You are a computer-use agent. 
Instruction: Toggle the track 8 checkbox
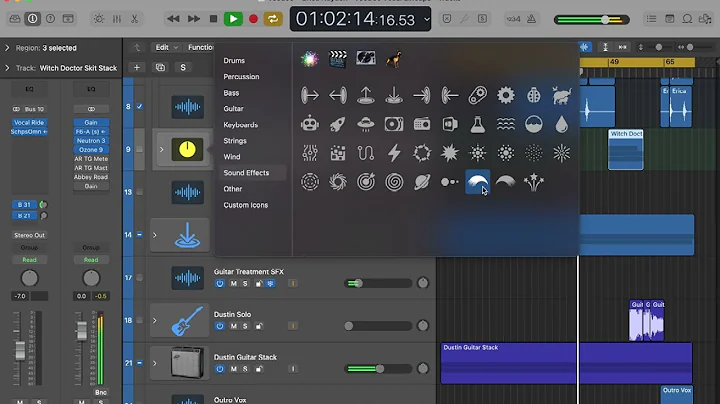point(140,107)
